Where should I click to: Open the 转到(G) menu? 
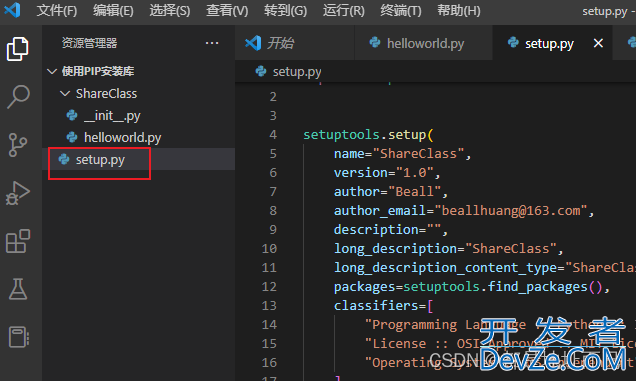(x=286, y=11)
